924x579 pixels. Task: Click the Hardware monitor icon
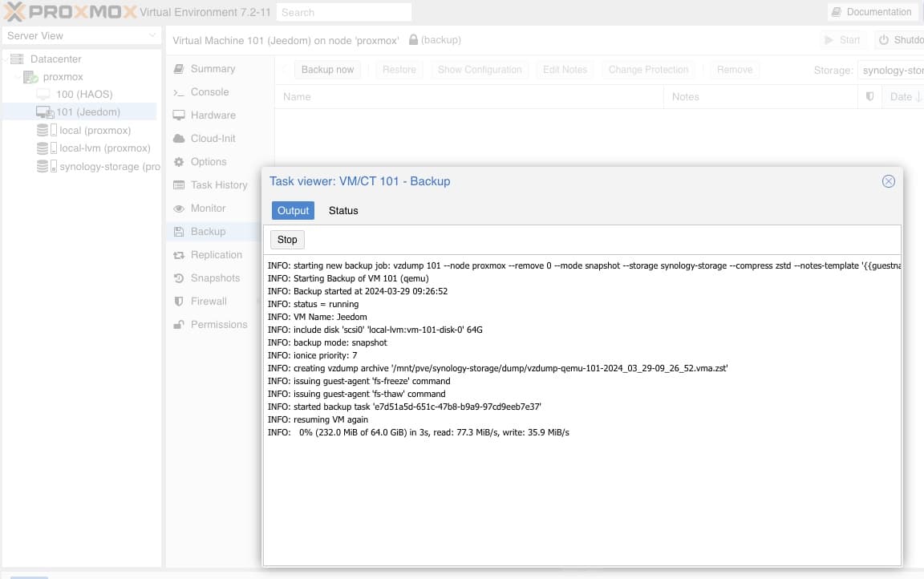pyautogui.click(x=179, y=115)
